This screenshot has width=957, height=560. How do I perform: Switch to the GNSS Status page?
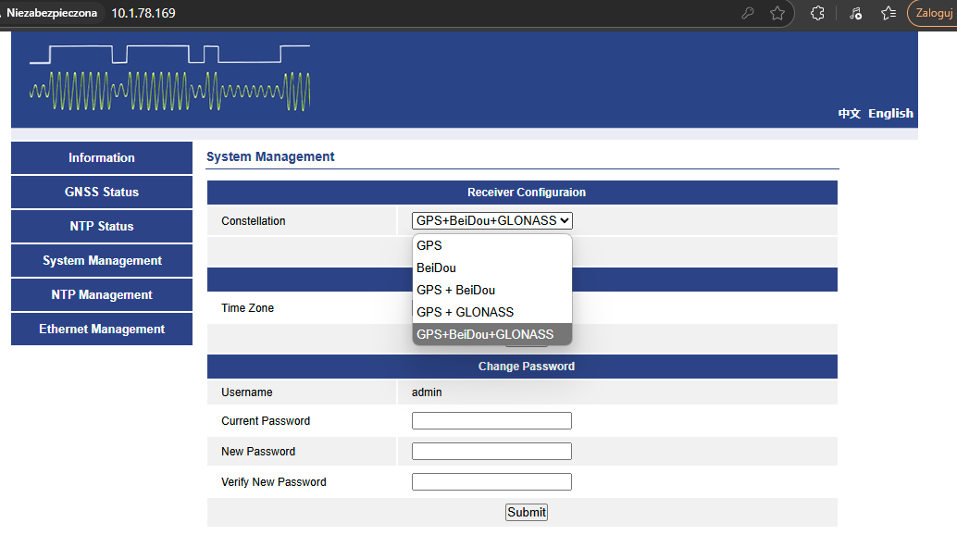click(101, 192)
